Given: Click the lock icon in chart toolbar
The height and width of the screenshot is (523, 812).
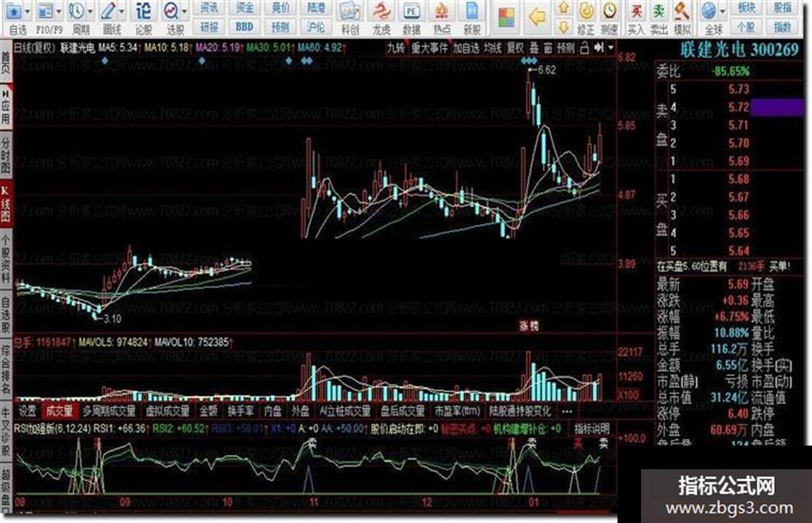Looking at the screenshot, I should (584, 48).
